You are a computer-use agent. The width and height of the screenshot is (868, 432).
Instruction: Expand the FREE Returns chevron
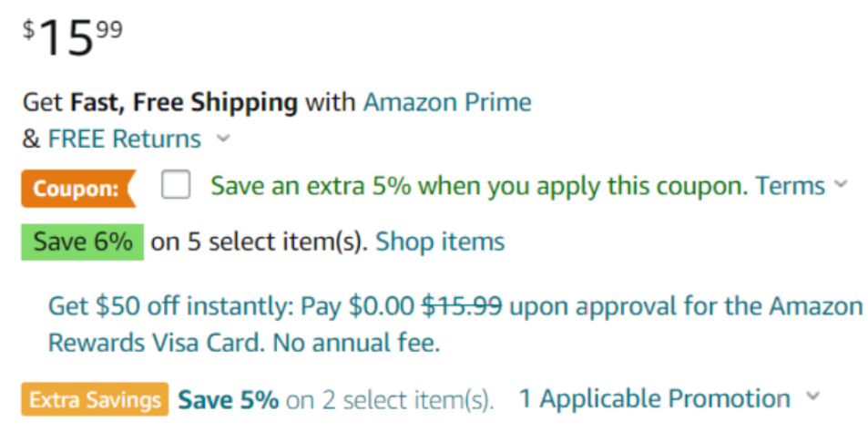click(x=223, y=140)
